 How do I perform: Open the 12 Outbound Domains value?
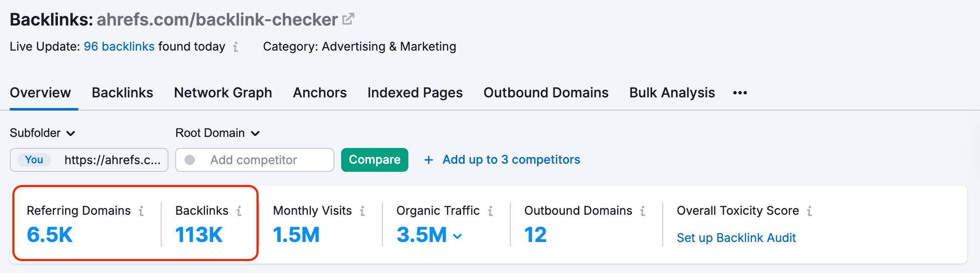click(536, 235)
